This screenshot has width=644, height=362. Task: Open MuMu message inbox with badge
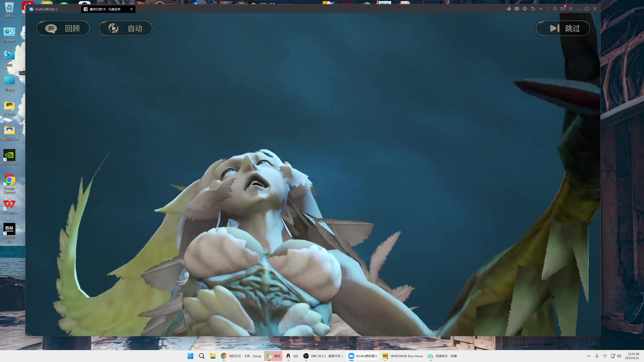563,8
